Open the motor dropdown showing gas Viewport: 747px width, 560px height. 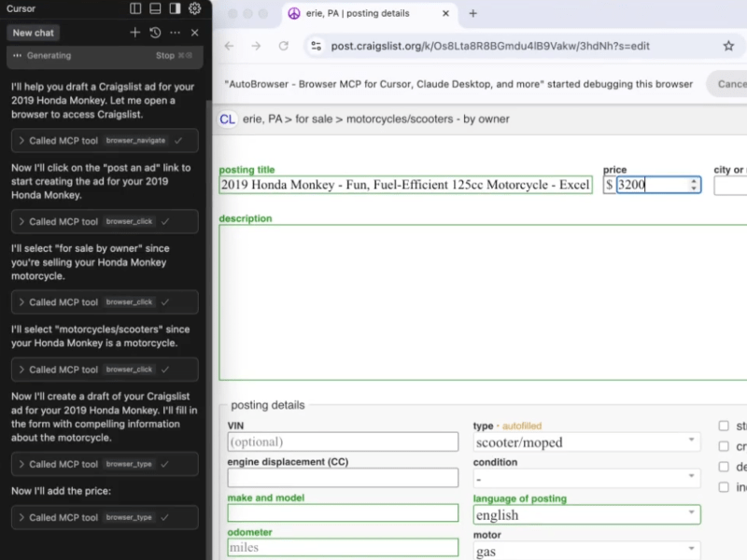click(586, 551)
